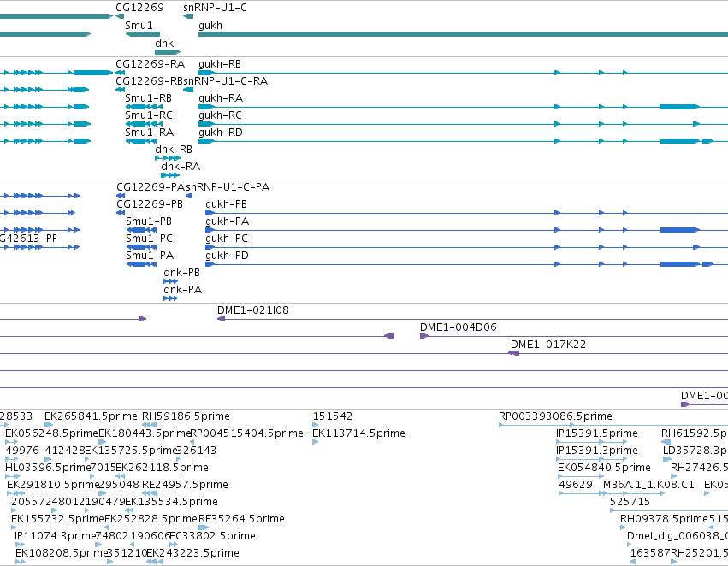728x566 pixels.
Task: Click transcript label Smu1-RB
Action: point(149,97)
